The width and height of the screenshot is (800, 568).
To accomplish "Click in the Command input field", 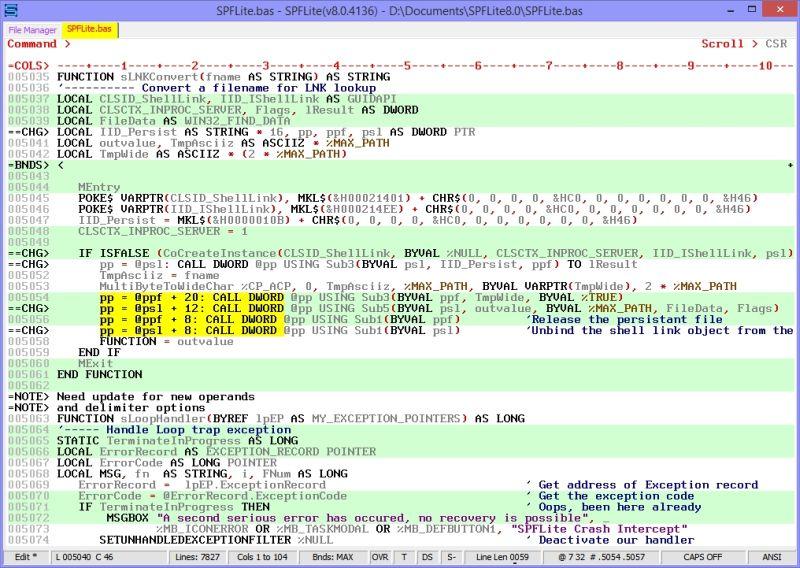I will click(x=383, y=44).
